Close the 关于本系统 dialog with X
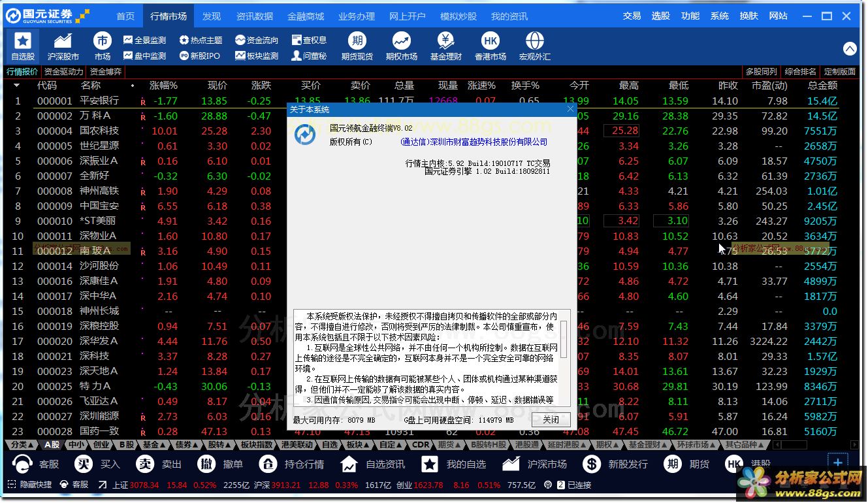The height and width of the screenshot is (503, 868). 570,109
